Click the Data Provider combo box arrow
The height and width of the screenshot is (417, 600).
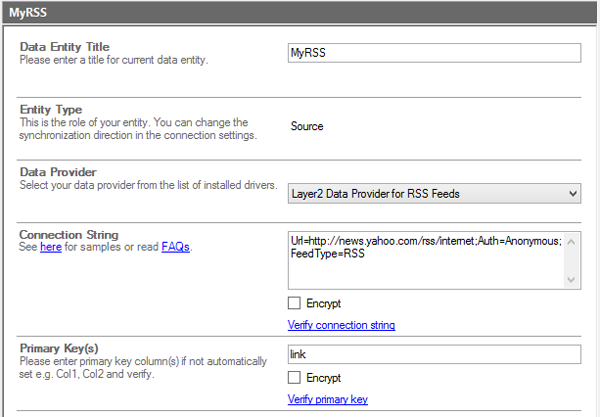pyautogui.click(x=572, y=193)
